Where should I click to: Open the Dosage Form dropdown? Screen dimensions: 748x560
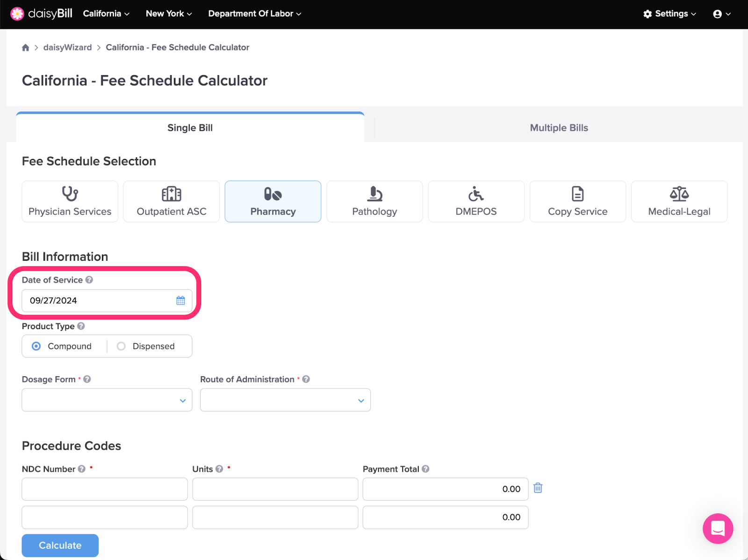pos(107,400)
